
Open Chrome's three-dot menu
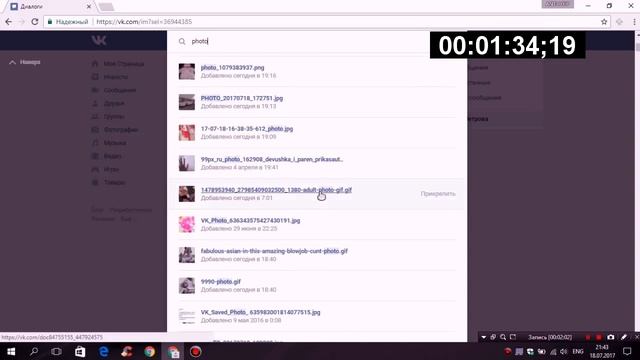point(634,22)
